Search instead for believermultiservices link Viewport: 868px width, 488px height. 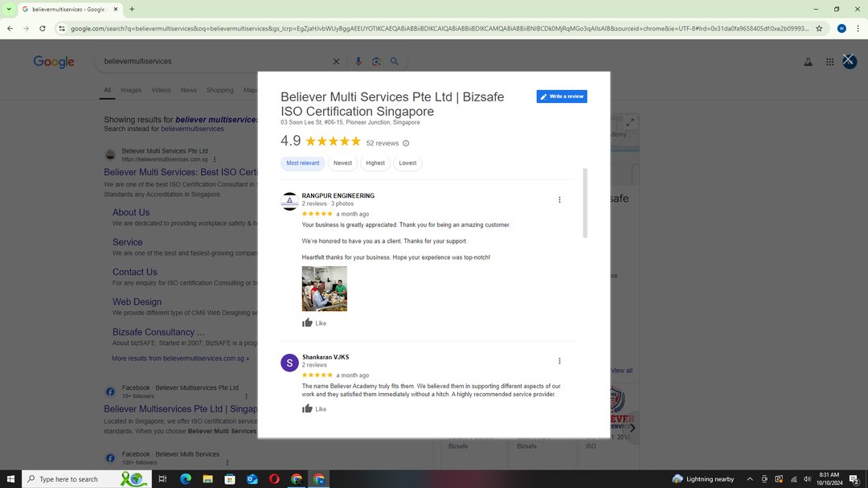(x=193, y=129)
